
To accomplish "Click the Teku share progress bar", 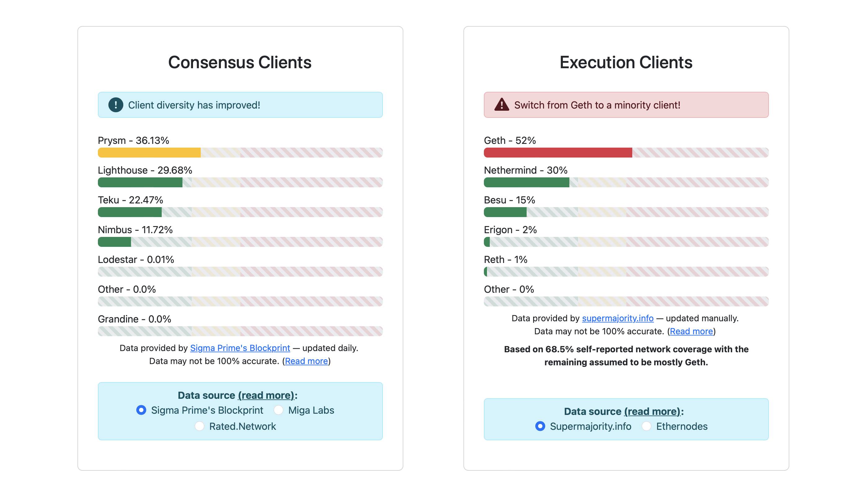I will click(x=130, y=212).
